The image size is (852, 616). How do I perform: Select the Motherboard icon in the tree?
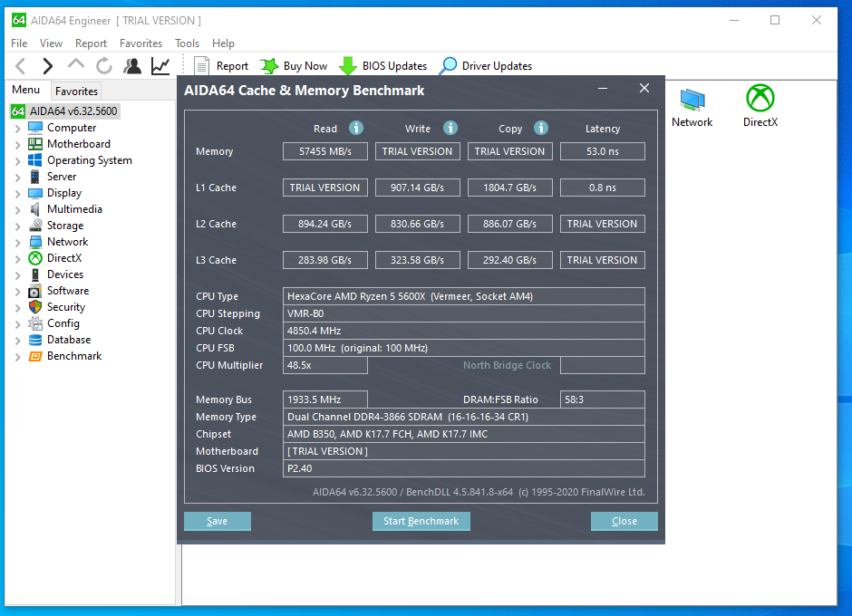pos(35,144)
